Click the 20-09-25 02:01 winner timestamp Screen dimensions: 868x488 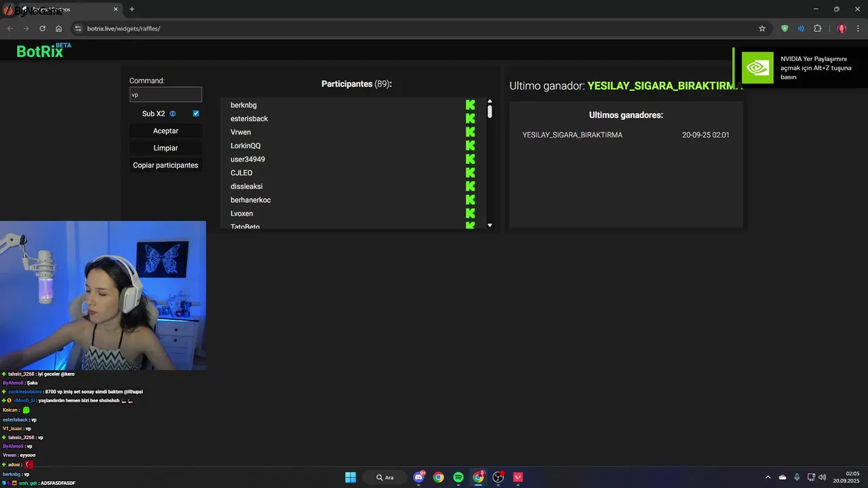point(705,135)
